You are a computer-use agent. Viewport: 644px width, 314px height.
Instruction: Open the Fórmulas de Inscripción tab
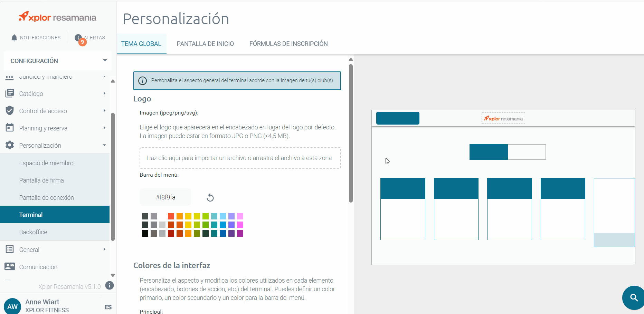288,43
